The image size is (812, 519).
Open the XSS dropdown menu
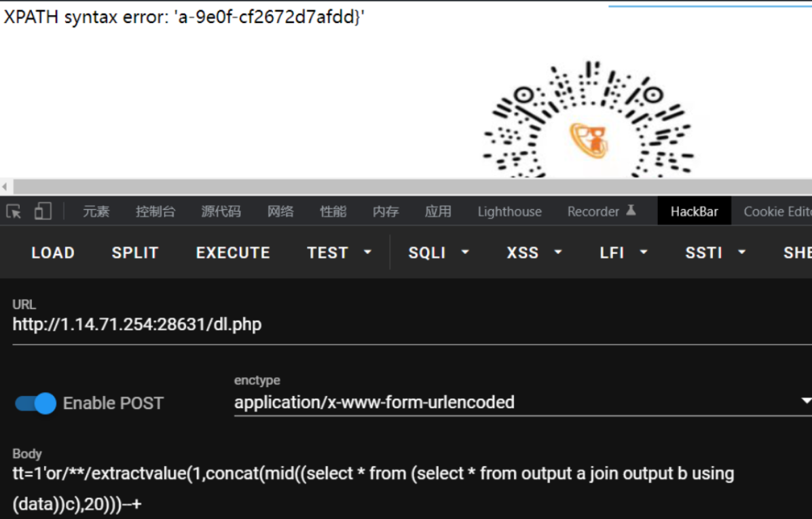click(534, 253)
